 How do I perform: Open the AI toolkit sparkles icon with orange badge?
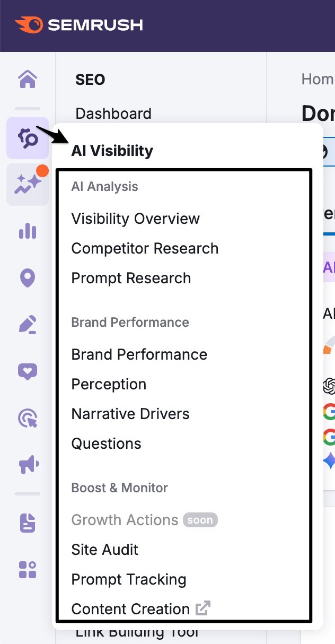tap(27, 184)
